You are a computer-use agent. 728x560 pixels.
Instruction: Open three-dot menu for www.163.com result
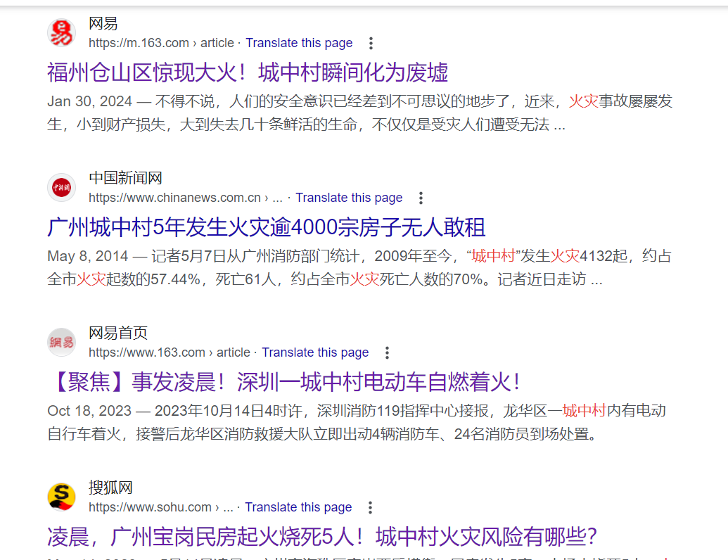[x=387, y=352]
